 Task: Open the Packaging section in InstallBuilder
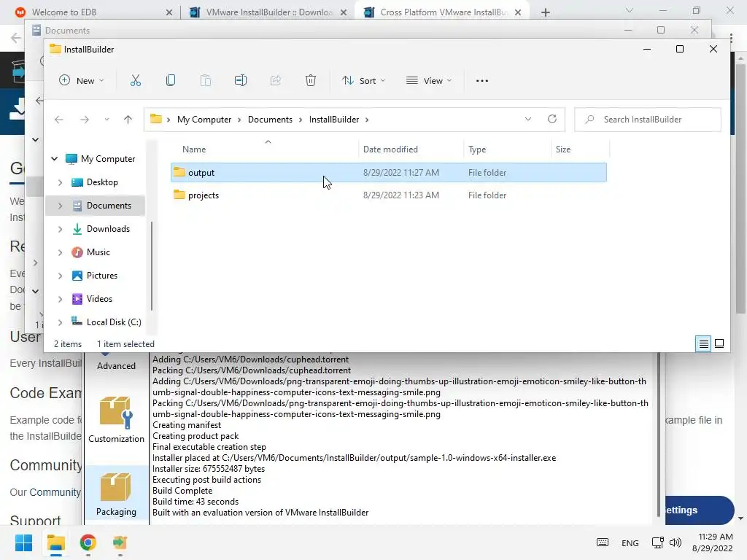(x=116, y=494)
